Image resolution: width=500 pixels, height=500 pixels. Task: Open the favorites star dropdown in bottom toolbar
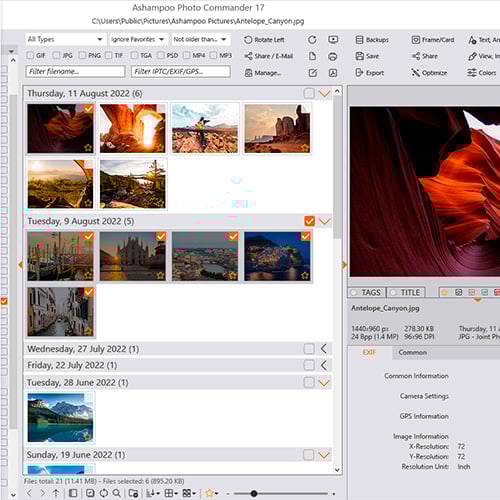point(212,493)
